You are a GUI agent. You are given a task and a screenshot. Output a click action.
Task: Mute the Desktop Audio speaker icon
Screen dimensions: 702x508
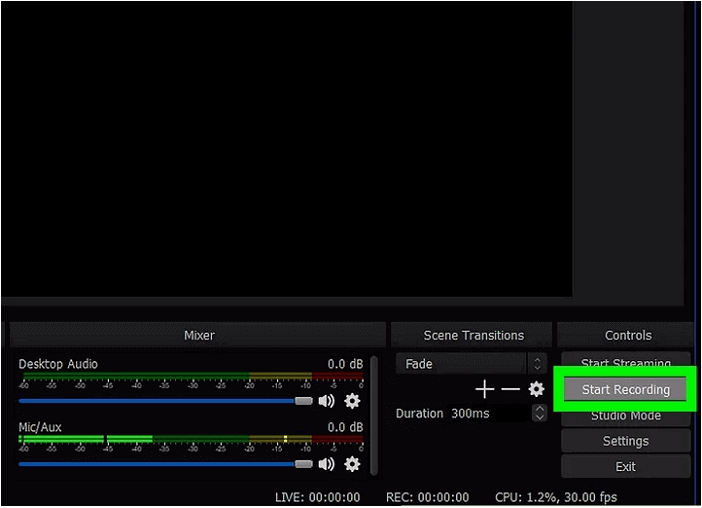[x=327, y=401]
